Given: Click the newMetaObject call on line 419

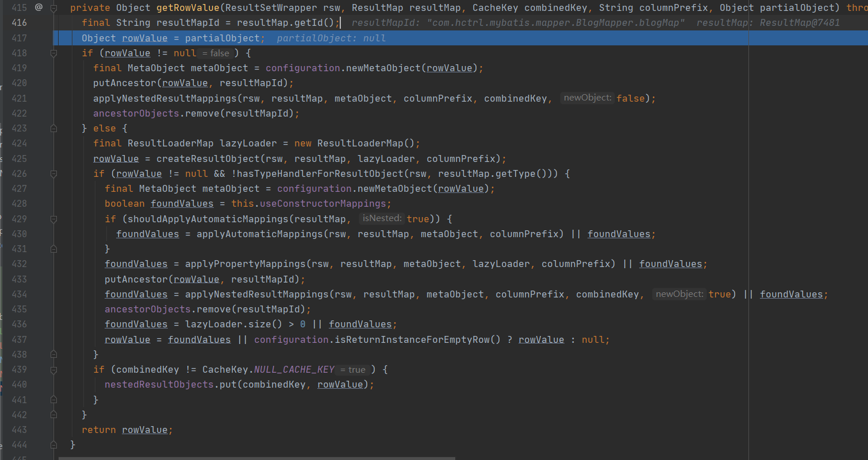Looking at the screenshot, I should click(x=383, y=68).
